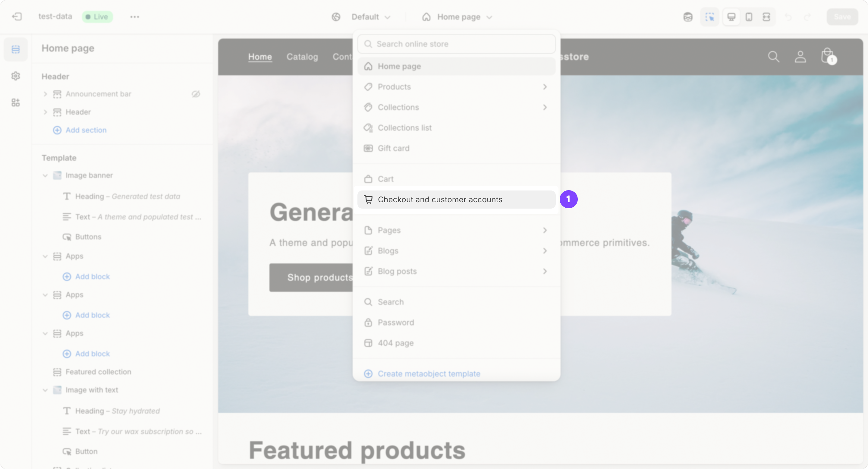868x469 pixels.
Task: Select Cart template
Action: click(456, 179)
